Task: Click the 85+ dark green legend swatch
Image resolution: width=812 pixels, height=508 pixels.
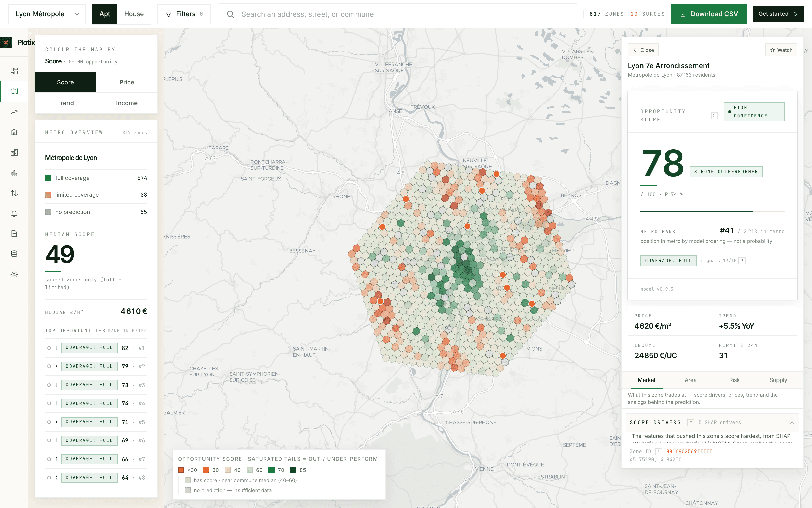Action: click(x=293, y=470)
